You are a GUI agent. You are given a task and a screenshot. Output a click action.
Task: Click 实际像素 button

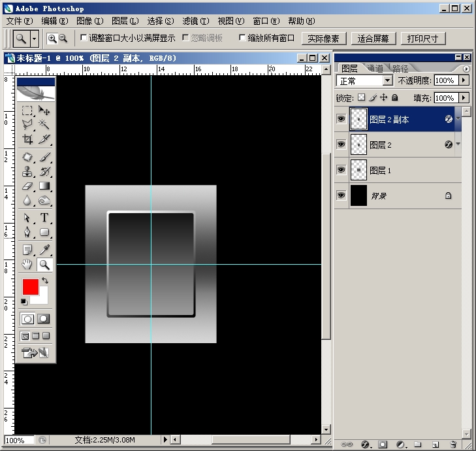[324, 39]
